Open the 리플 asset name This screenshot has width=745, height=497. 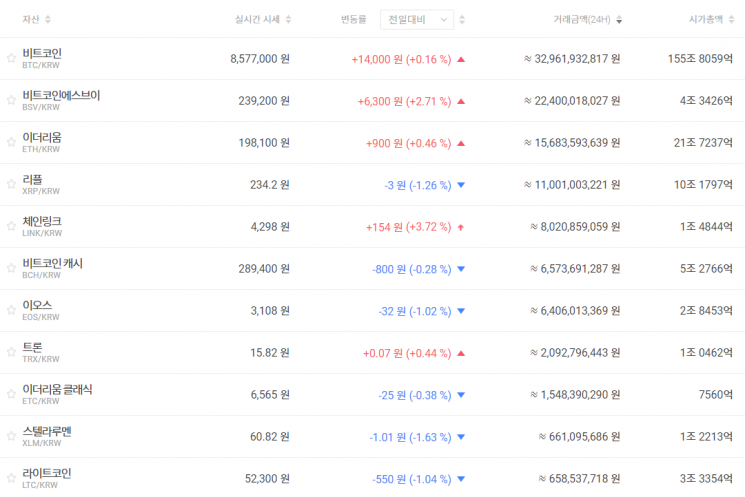point(32,179)
